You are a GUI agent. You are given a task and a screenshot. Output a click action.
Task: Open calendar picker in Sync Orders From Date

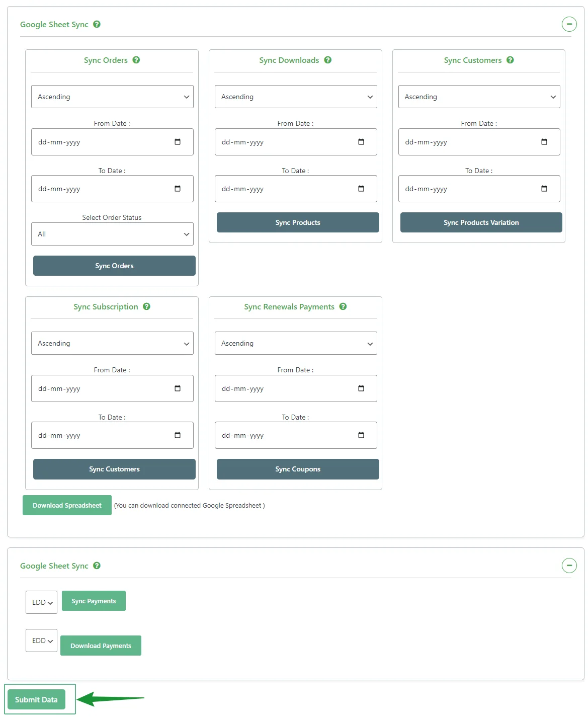click(x=178, y=142)
